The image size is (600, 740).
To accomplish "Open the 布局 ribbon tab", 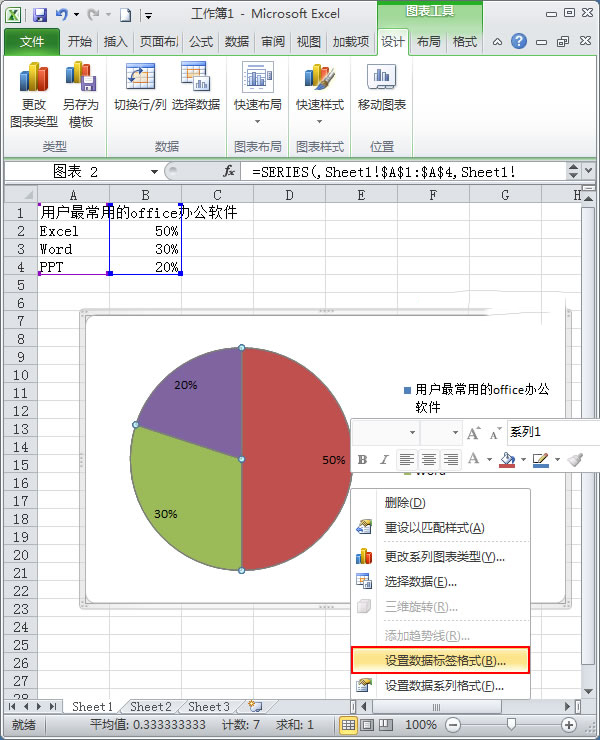I will click(427, 42).
